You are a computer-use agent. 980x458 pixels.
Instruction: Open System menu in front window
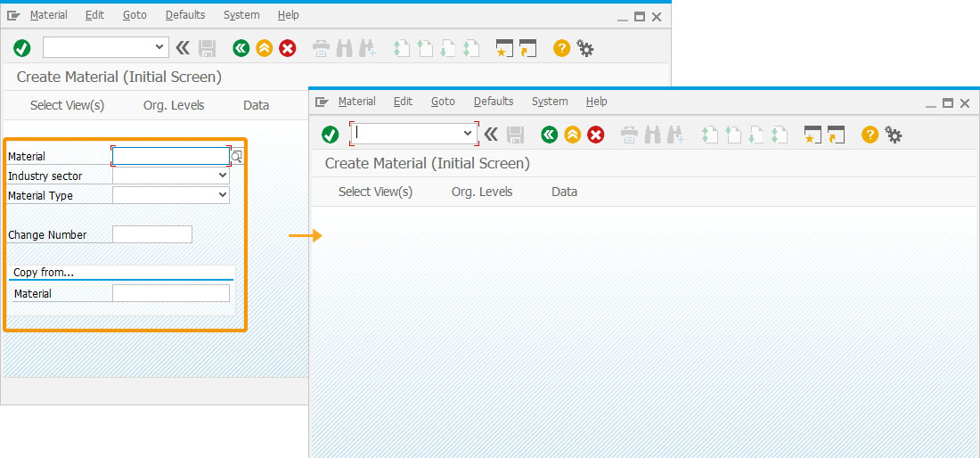[550, 102]
